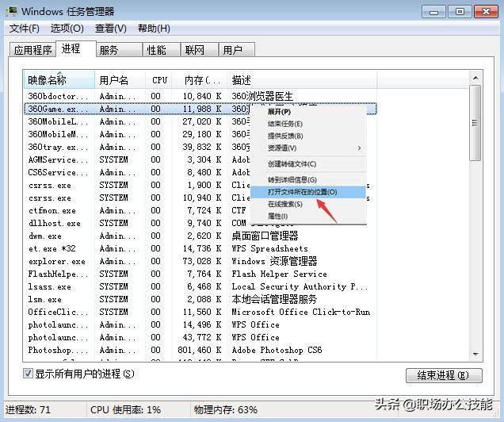
Task: Select the 360MobileL process row
Action: (200, 121)
